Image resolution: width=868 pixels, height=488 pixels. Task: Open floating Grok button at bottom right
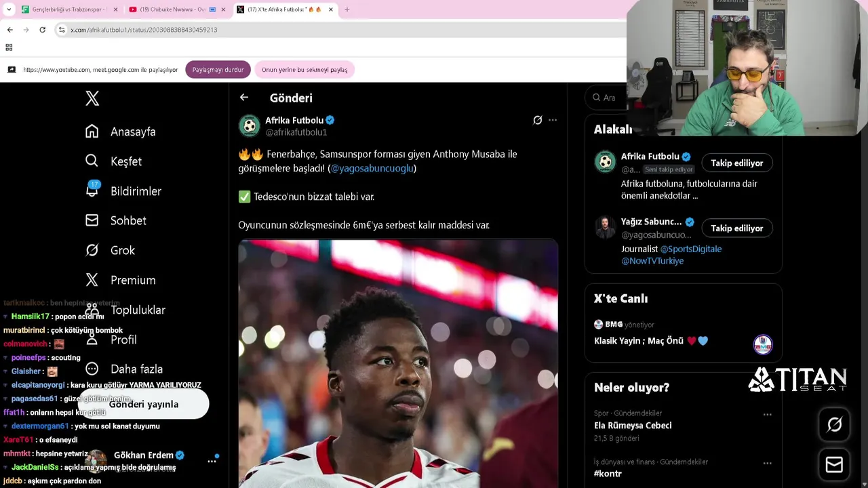tap(835, 424)
